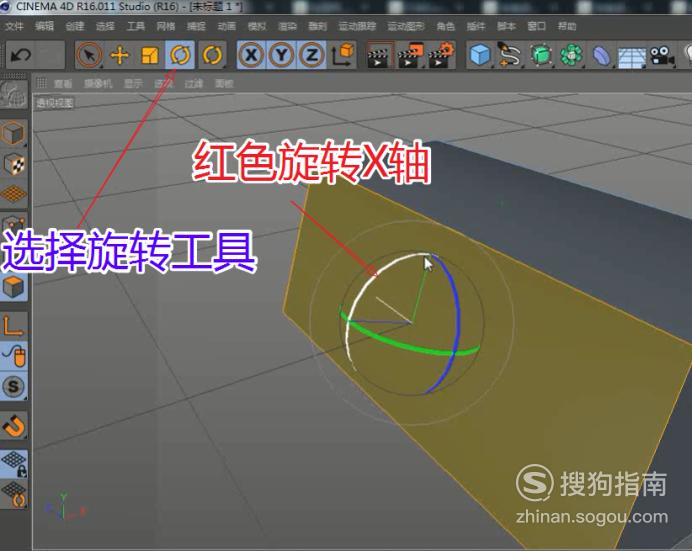This screenshot has width=692, height=551.
Task: Open the 角色 menu
Action: (445, 26)
